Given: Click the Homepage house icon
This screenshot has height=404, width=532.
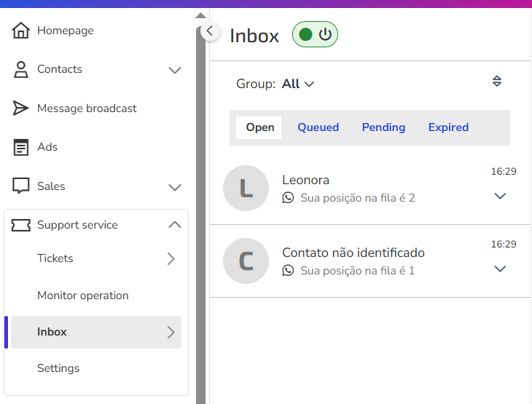Looking at the screenshot, I should point(20,31).
